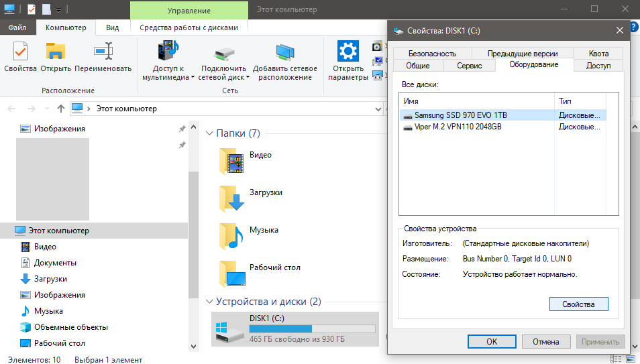
Task: Click the Управление contextual tab
Action: 189,11
